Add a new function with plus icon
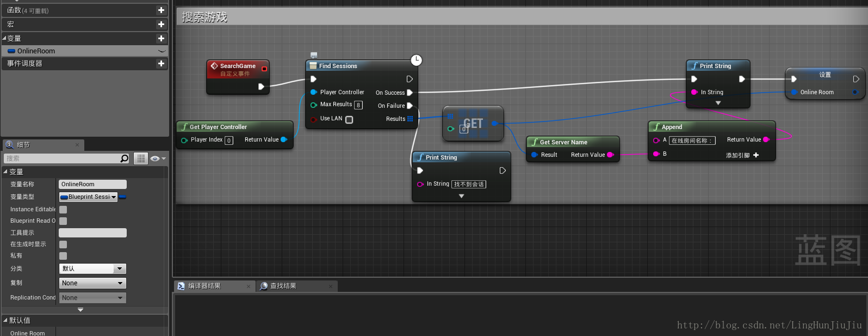 coord(161,10)
